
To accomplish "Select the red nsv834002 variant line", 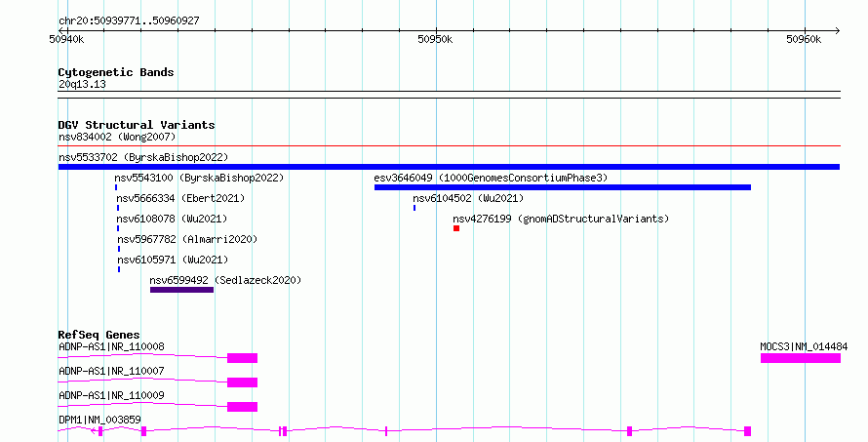I will pyautogui.click(x=449, y=146).
